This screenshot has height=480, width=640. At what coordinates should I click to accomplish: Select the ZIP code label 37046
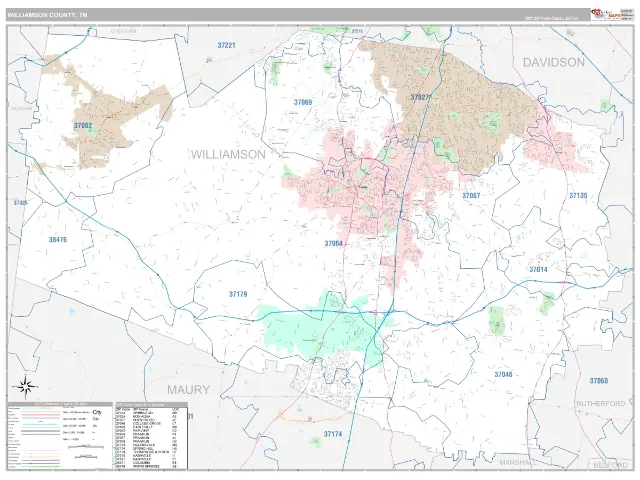point(503,374)
